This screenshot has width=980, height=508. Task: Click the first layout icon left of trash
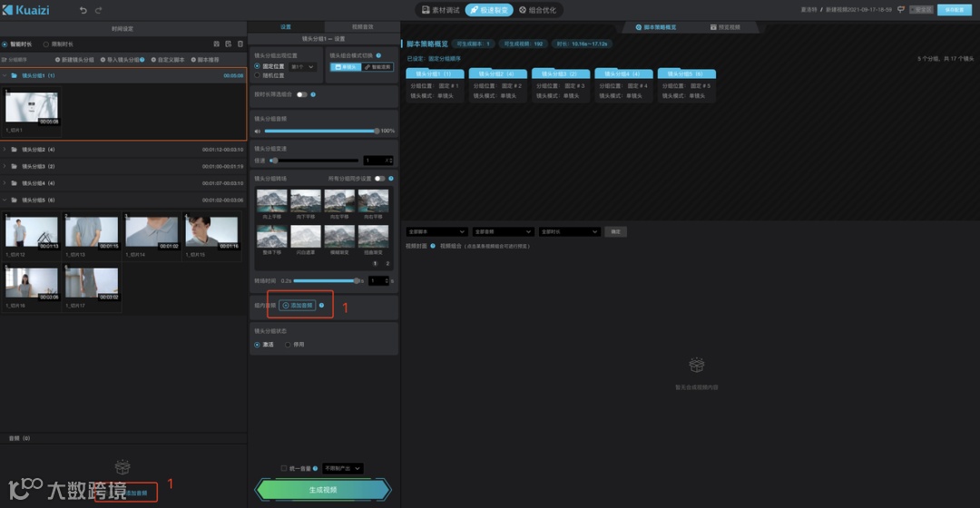click(216, 44)
